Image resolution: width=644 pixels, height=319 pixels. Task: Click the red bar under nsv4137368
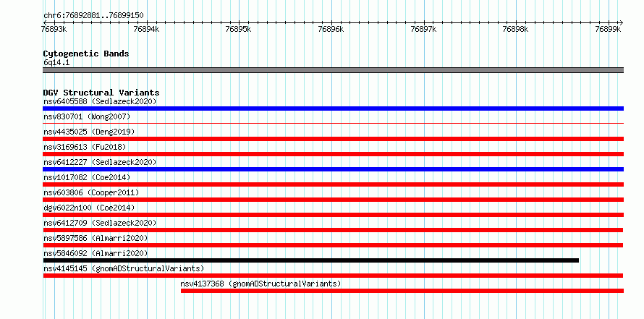(402, 291)
